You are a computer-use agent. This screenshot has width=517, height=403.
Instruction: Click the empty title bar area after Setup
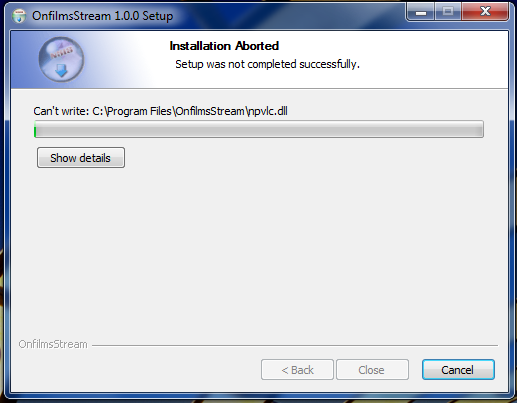click(287, 15)
